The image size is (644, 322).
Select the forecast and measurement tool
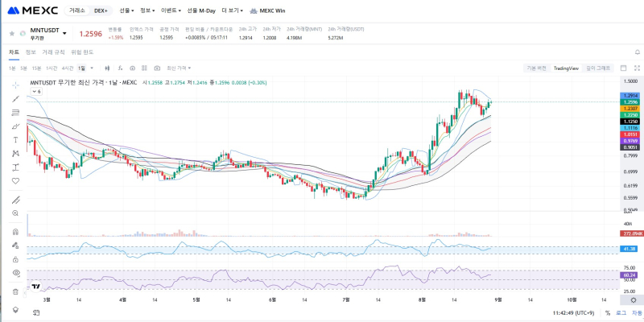(15, 167)
